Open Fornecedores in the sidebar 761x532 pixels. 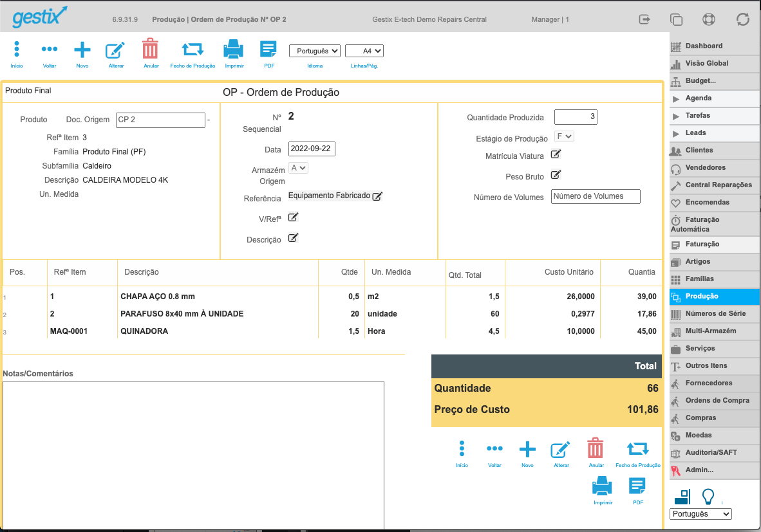click(715, 383)
